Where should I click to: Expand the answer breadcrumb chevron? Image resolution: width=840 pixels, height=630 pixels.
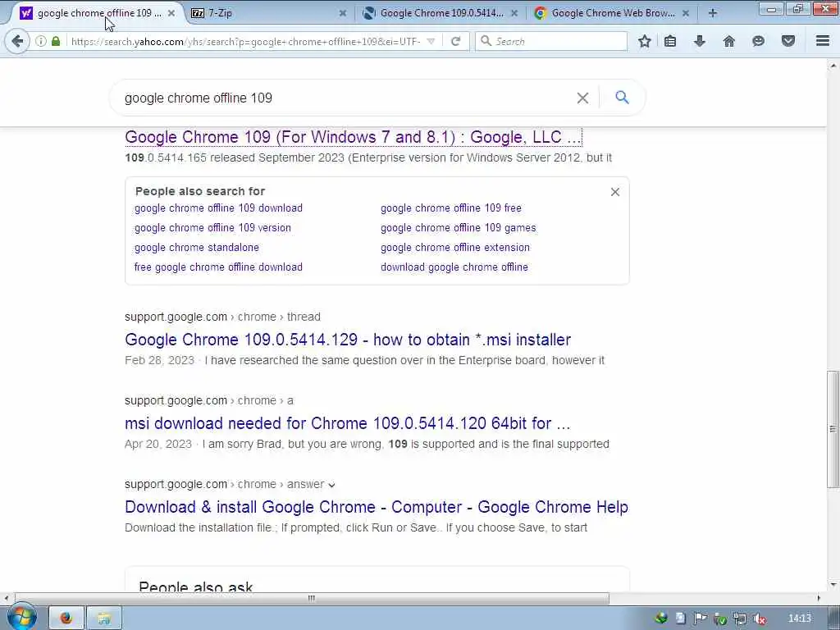(331, 485)
